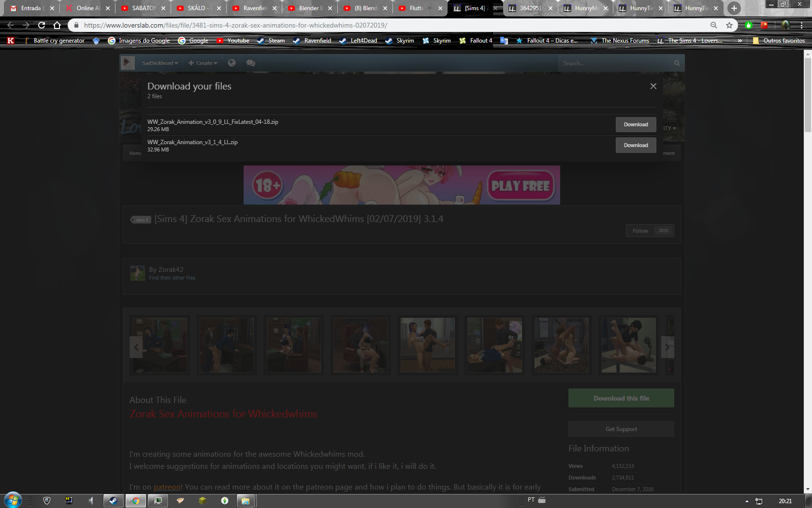The height and width of the screenshot is (508, 812).
Task: Open the globe notifications icon in site header
Action: coord(232,63)
